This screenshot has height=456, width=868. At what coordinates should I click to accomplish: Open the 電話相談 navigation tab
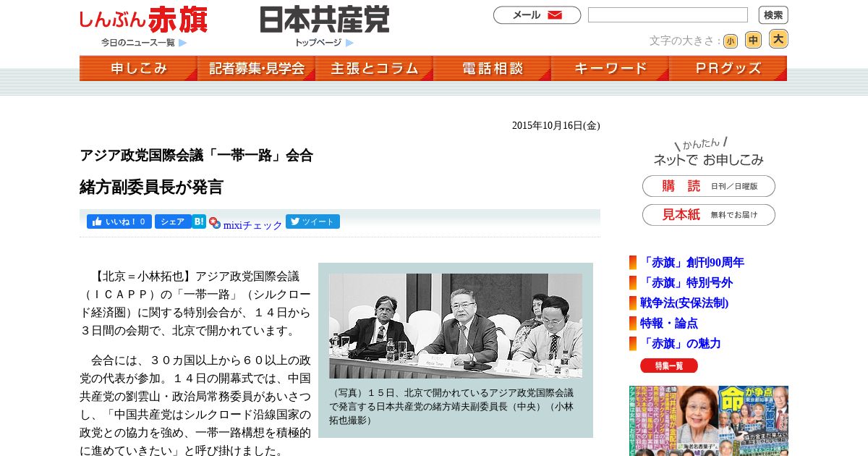(x=492, y=69)
